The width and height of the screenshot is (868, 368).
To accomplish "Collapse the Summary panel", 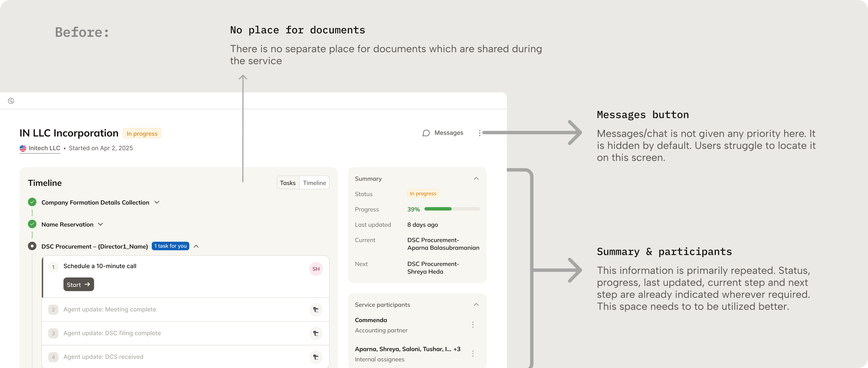I will coord(476,178).
